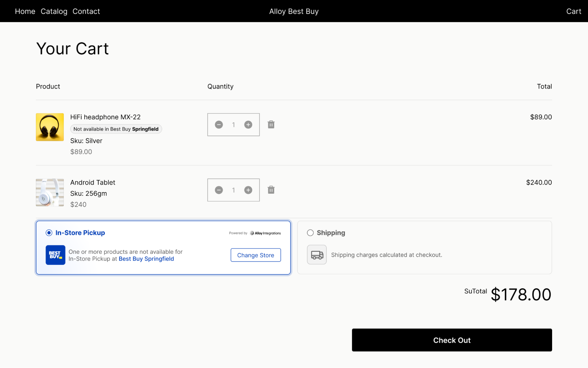Click the Alloy Best Buy store title

click(x=294, y=11)
